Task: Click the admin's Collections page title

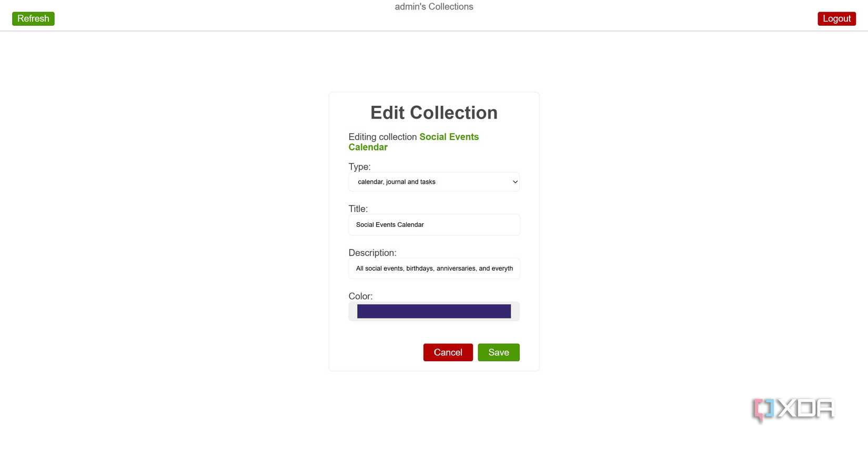Action: [x=433, y=7]
